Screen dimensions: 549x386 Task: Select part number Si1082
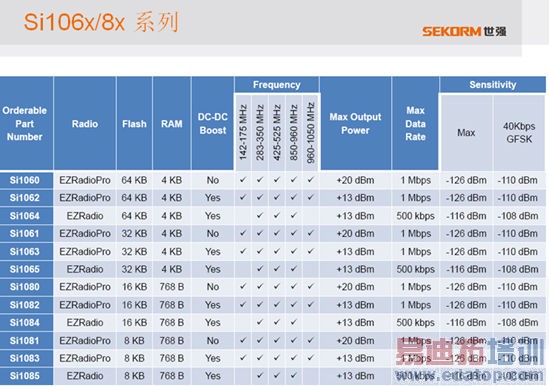(25, 305)
